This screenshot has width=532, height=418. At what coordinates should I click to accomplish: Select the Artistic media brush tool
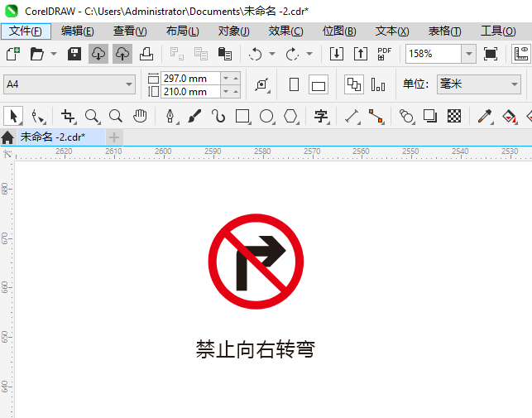coord(194,116)
